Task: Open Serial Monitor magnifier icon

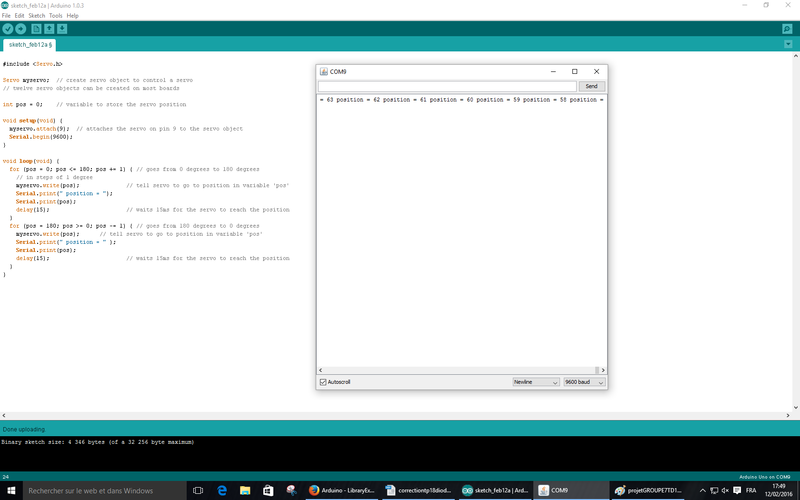Action: (x=787, y=29)
